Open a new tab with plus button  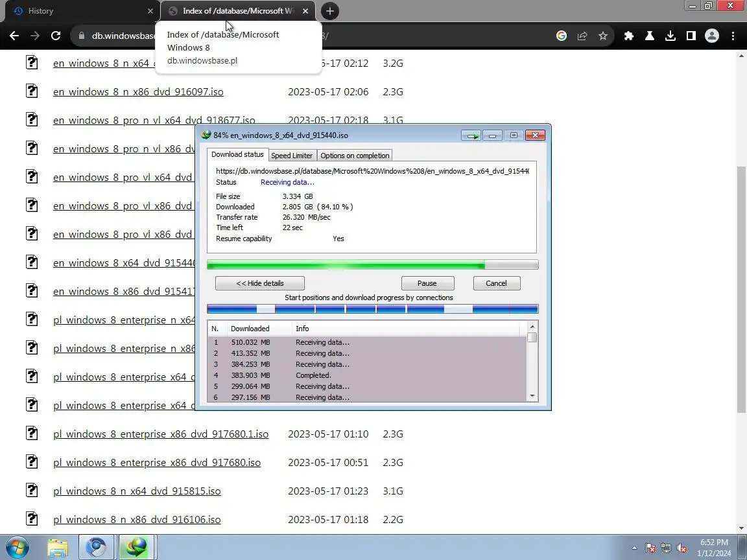click(x=329, y=11)
